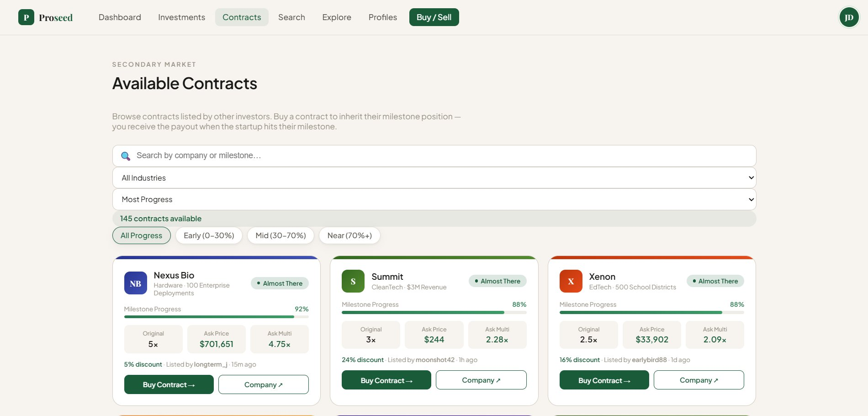The height and width of the screenshot is (416, 868).
Task: Click the $244 ask price
Action: pyautogui.click(x=434, y=340)
